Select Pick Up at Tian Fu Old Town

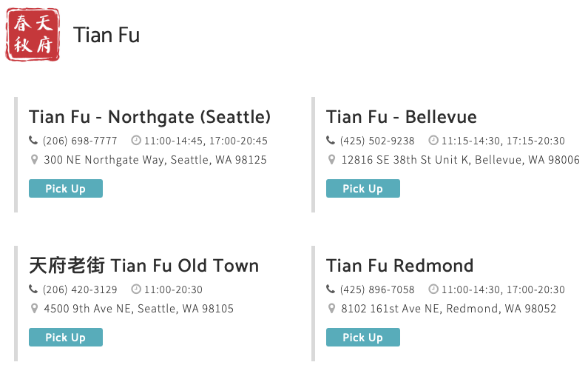tap(66, 337)
